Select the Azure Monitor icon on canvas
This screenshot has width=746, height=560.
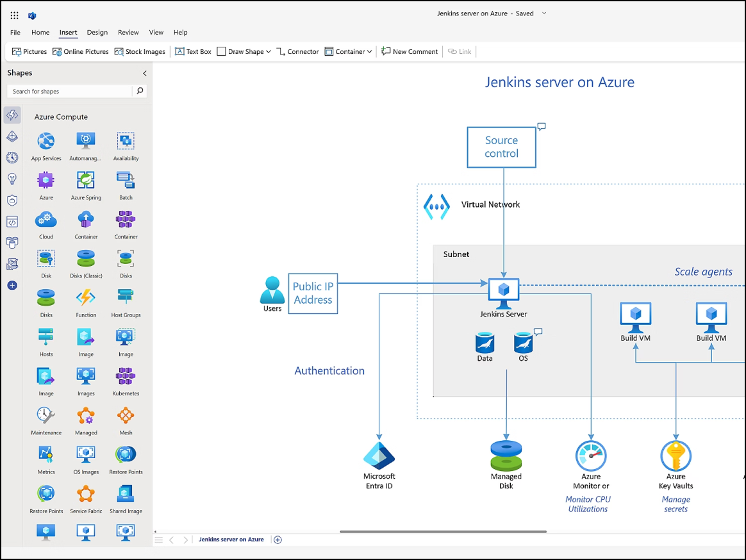[591, 456]
